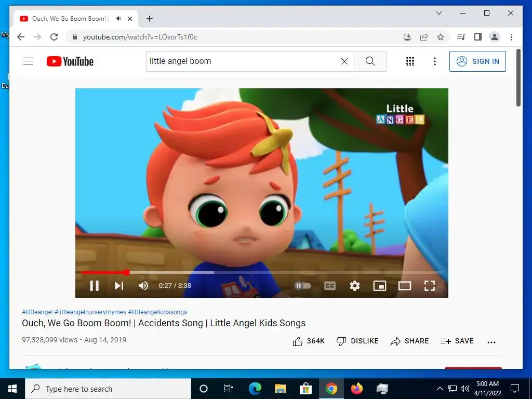Launch Microsoft Edge from taskbar
This screenshot has width=532, height=399.
255,389
